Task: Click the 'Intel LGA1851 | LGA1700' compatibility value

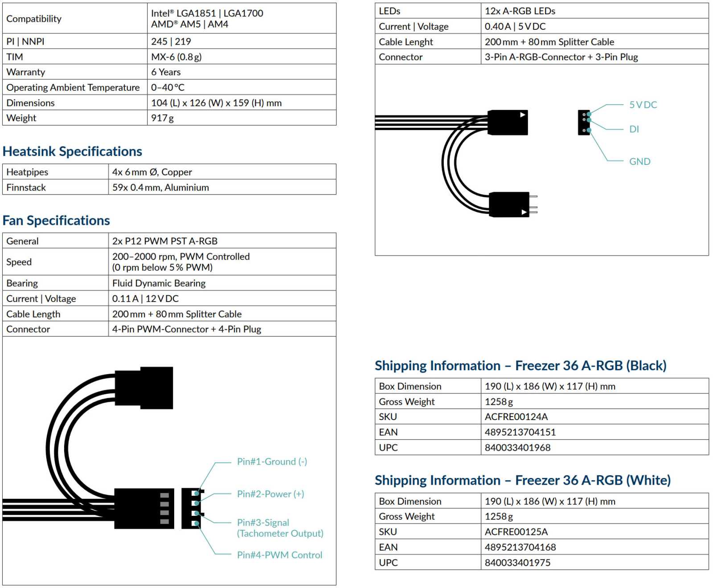Action: [x=207, y=13]
